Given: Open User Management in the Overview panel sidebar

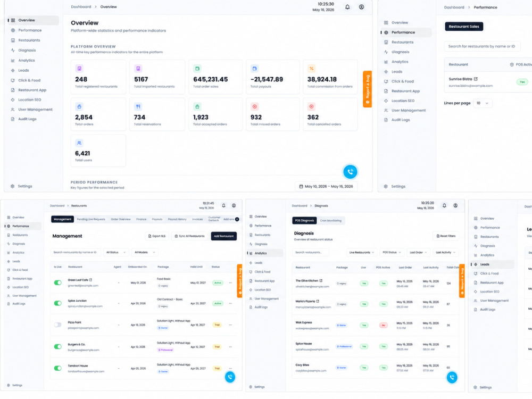Looking at the screenshot, I should click(x=35, y=109).
